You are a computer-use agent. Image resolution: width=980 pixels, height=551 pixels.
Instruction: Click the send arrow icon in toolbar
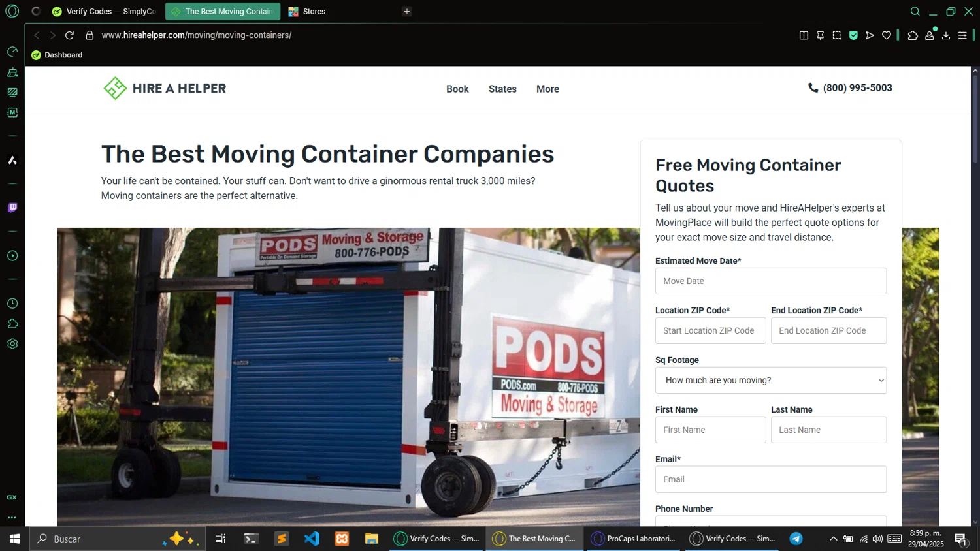click(870, 35)
